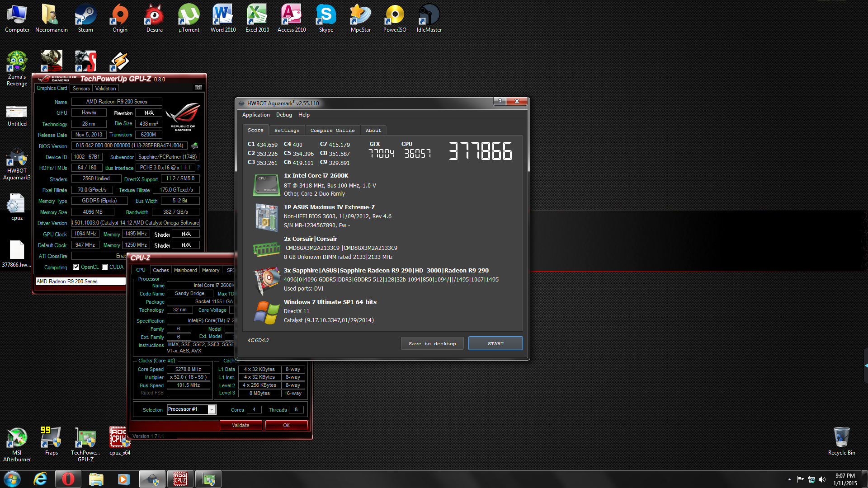Screen dimensions: 868x488
Task: Click RAM memory stick icon in Aquamark
Action: (266, 249)
